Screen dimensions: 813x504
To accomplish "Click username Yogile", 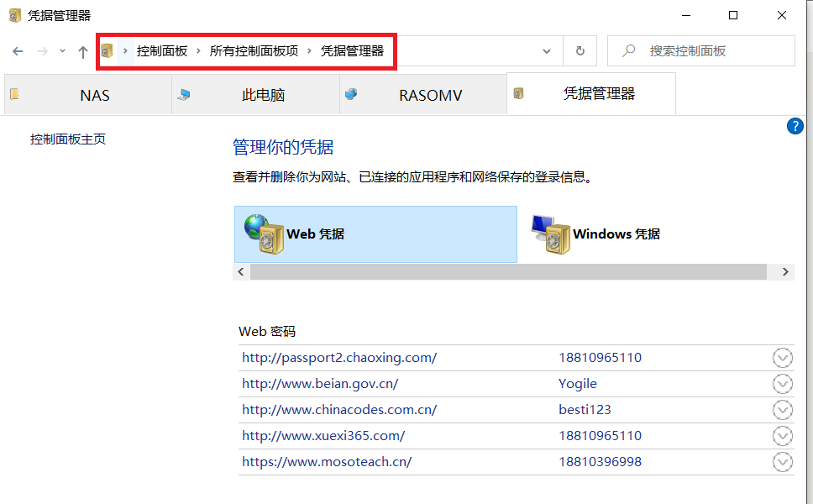I will pyautogui.click(x=578, y=384).
